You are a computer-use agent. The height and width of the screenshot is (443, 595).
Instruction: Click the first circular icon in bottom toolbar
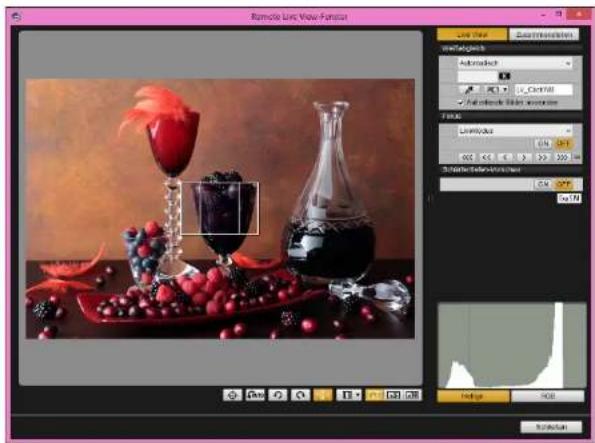[x=232, y=395]
